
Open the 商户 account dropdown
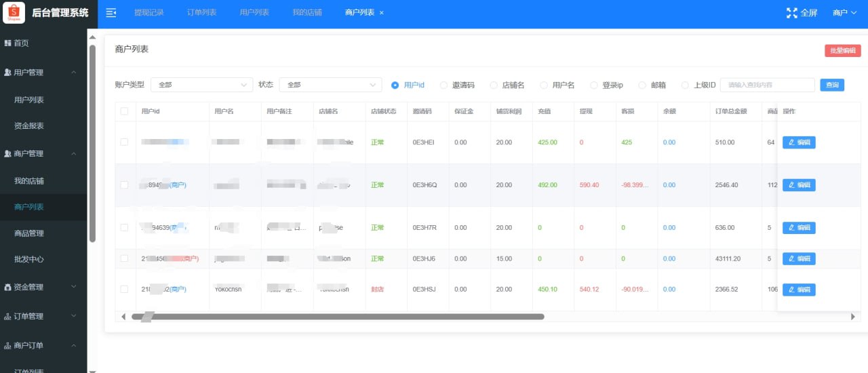[845, 13]
